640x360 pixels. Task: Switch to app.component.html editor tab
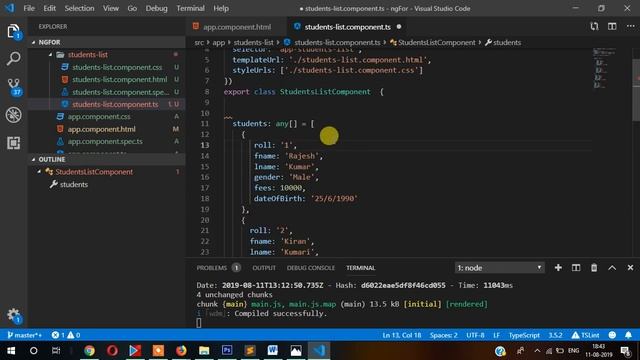click(237, 27)
